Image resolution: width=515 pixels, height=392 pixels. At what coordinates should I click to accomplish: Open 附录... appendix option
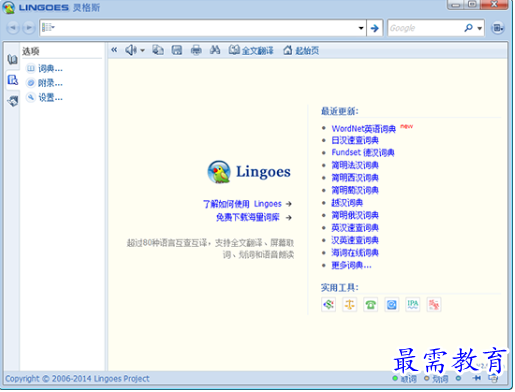coord(45,83)
